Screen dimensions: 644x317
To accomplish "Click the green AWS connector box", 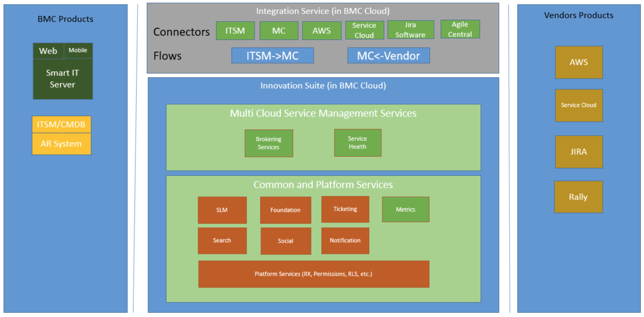I will point(321,31).
